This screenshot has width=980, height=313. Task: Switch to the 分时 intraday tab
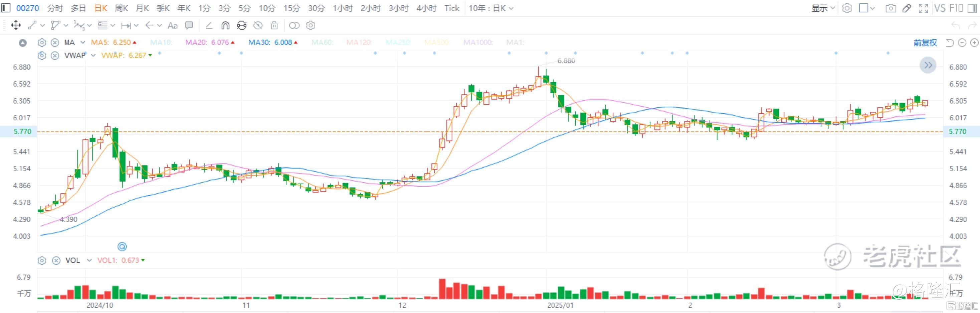pyautogui.click(x=55, y=8)
